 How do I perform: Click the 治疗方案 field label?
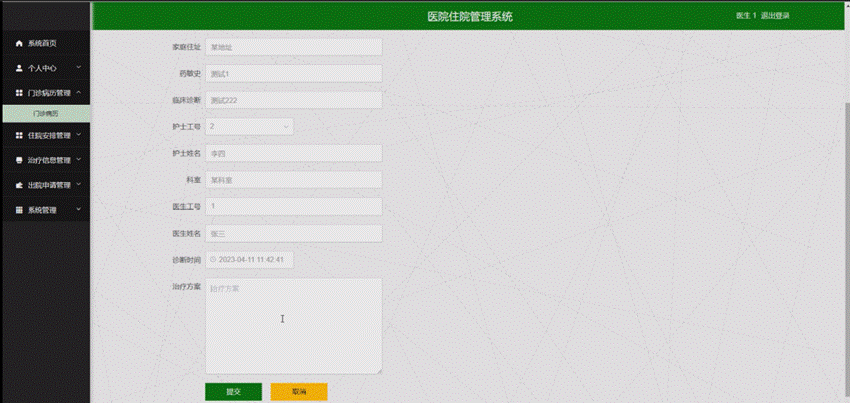(x=186, y=286)
